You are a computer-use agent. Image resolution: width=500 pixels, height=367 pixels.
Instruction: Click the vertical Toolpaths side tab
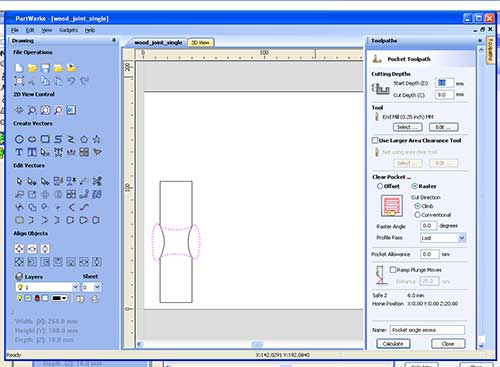tap(490, 51)
